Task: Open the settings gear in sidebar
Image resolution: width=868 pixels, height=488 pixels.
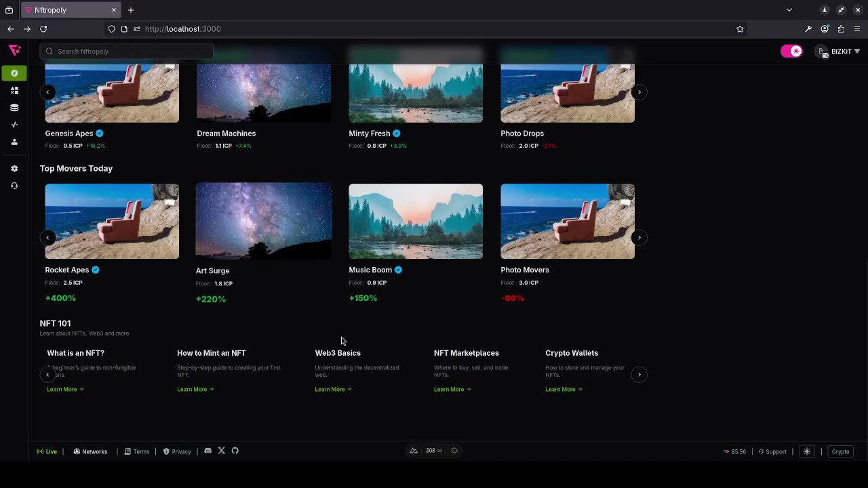Action: [x=14, y=169]
